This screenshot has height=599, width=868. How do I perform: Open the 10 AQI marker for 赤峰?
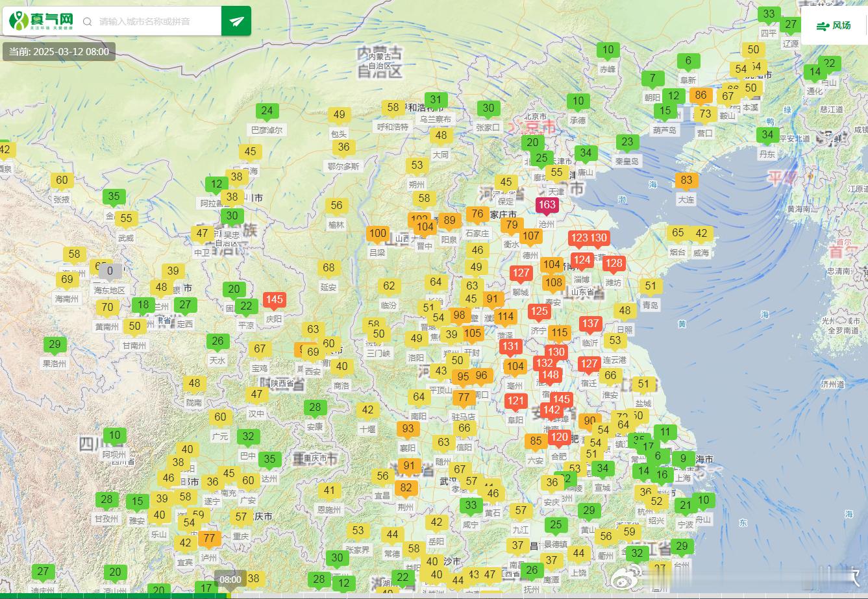point(608,51)
